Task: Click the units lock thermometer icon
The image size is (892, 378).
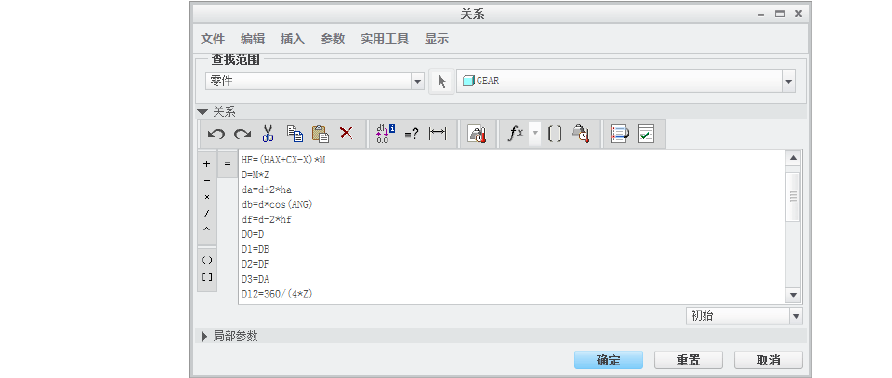Action: pos(476,134)
